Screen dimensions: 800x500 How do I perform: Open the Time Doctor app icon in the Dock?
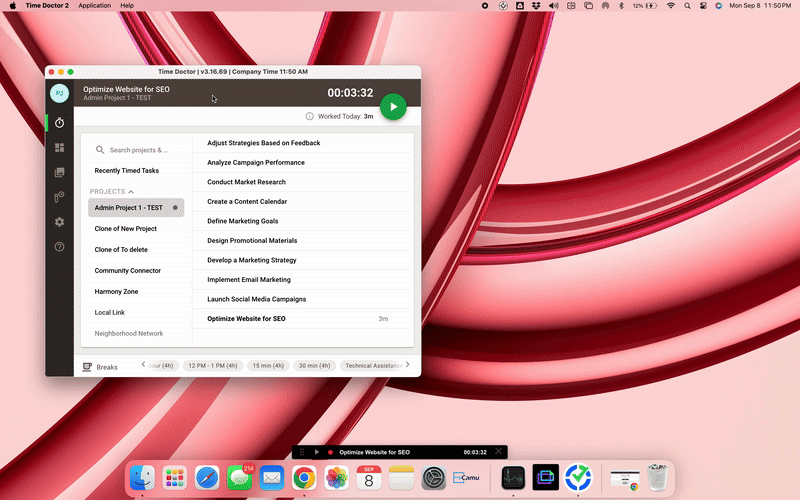[578, 478]
